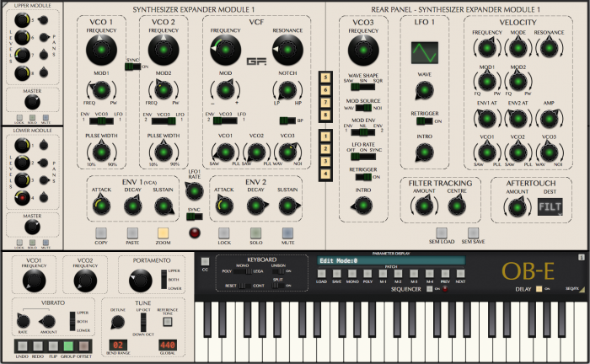The height and width of the screenshot is (364, 590).
Task: Click the VCF FREQUENCY knob
Action: click(x=225, y=50)
